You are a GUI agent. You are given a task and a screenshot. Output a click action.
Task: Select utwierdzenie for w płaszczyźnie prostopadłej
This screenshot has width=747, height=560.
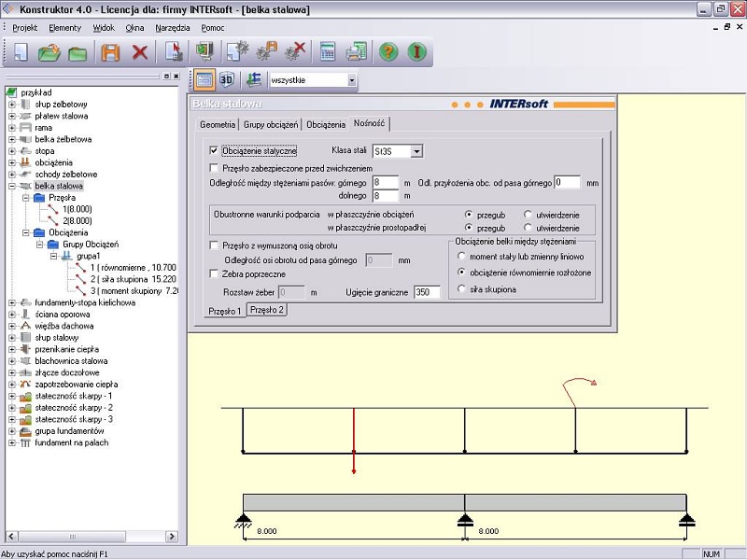point(528,228)
